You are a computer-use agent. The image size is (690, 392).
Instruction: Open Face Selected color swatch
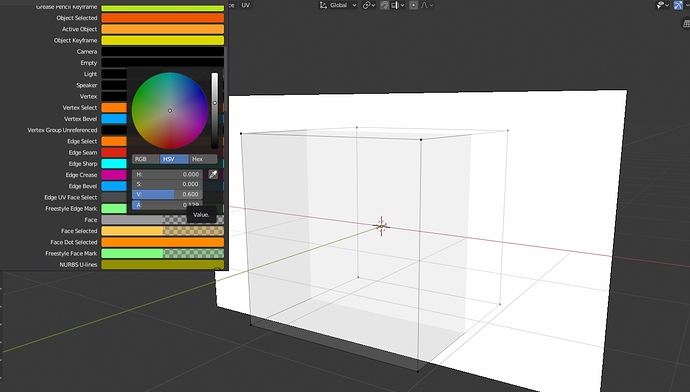pos(162,231)
